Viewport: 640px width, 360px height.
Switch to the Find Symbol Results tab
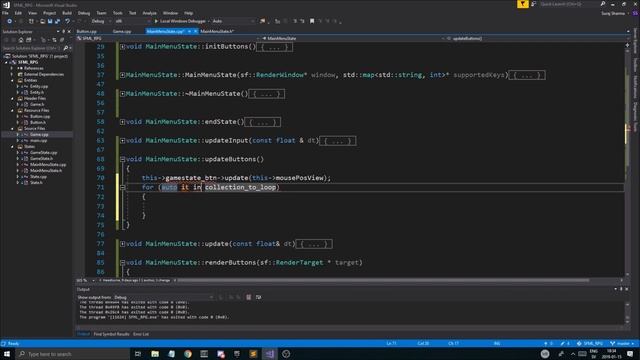111,334
